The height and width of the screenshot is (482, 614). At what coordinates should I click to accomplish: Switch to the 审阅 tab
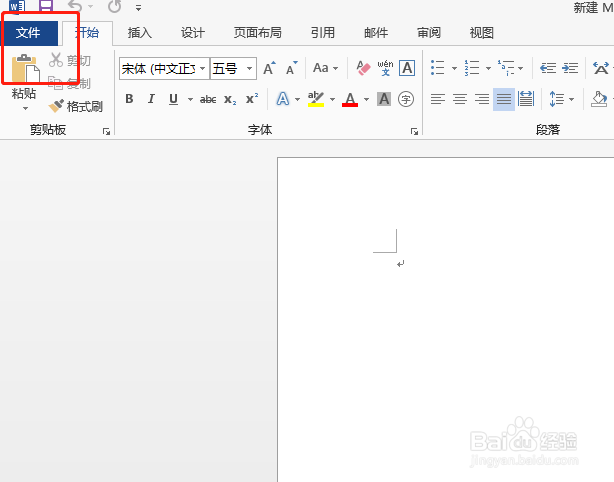coord(429,33)
